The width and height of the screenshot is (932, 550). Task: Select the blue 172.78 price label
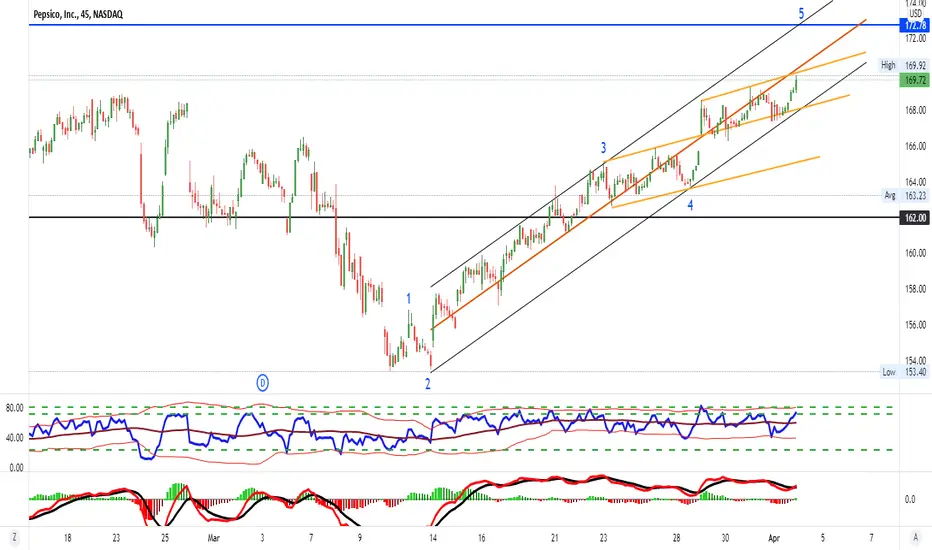point(915,26)
